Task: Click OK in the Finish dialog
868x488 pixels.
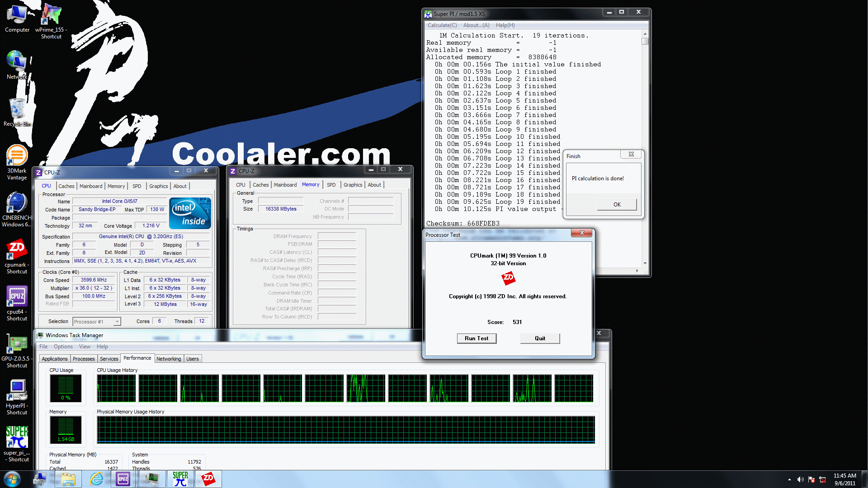Action: (x=617, y=205)
